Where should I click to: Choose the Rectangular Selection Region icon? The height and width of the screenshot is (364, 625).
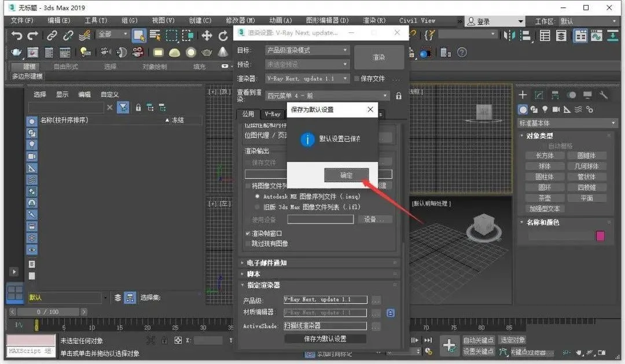(171, 35)
